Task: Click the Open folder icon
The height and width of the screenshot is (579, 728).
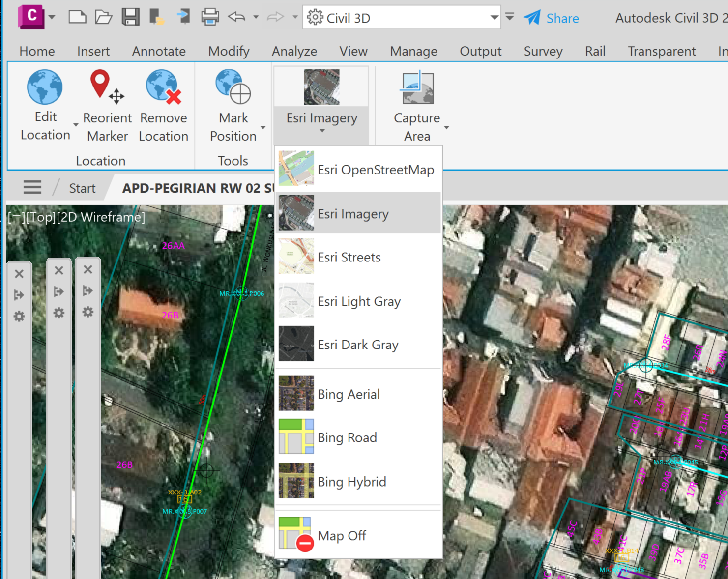Action: [103, 17]
